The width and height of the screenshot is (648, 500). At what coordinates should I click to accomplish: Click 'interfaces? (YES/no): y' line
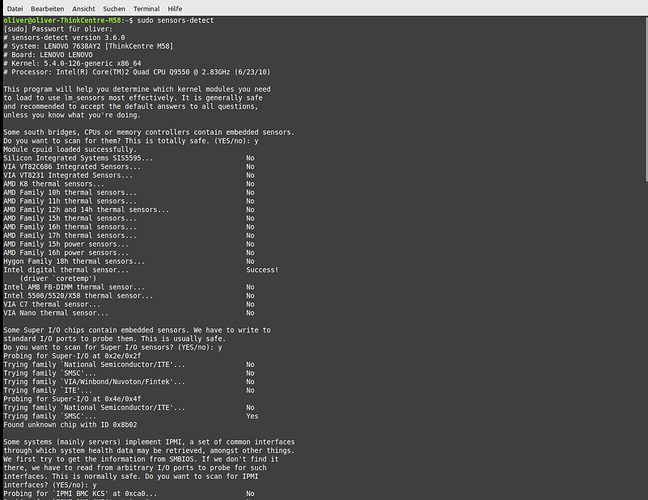[x=50, y=485]
